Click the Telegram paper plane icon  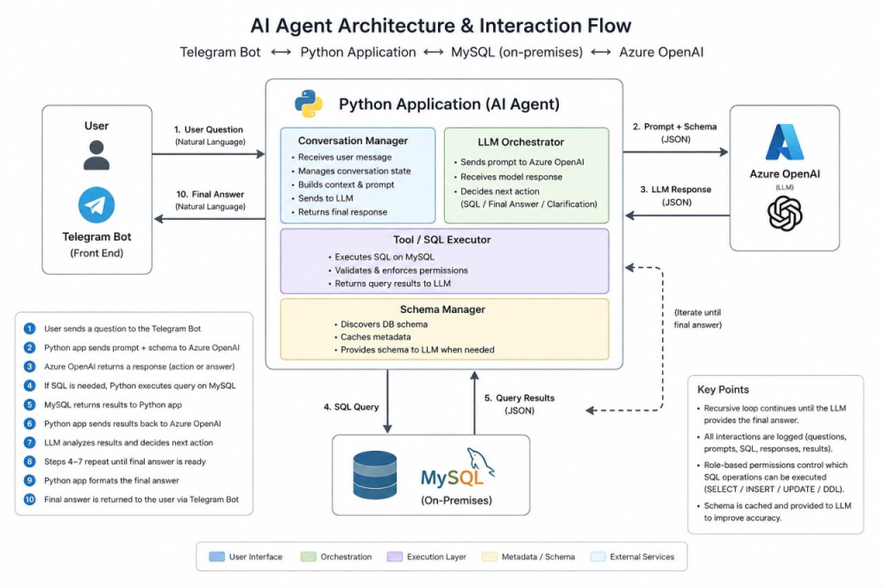pyautogui.click(x=97, y=205)
